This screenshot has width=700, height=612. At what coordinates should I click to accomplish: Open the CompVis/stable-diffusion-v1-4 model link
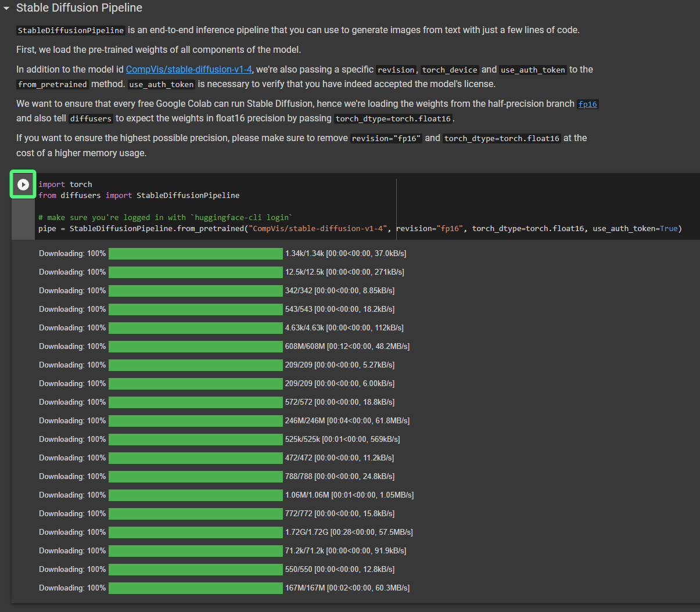189,70
